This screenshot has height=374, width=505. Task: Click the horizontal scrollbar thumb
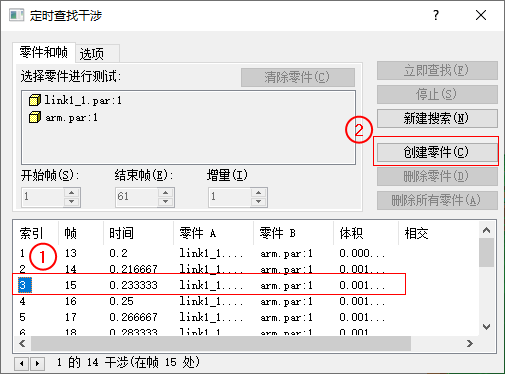coord(221,343)
